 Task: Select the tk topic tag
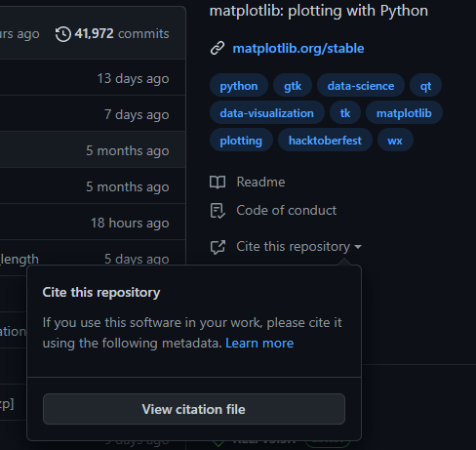tap(345, 113)
